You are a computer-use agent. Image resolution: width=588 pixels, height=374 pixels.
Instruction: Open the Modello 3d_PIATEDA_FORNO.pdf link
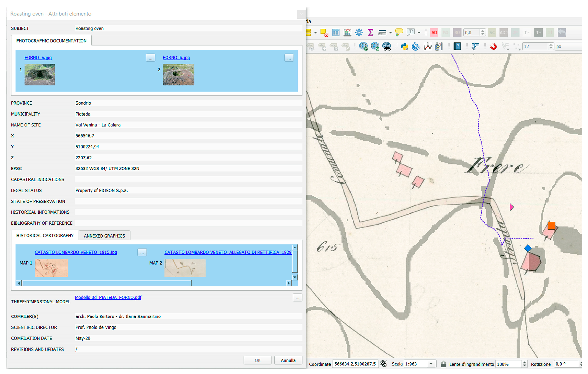[108, 297]
